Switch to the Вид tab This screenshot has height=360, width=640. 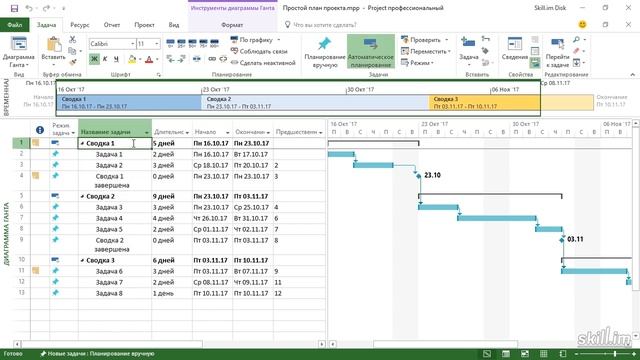coord(174,25)
